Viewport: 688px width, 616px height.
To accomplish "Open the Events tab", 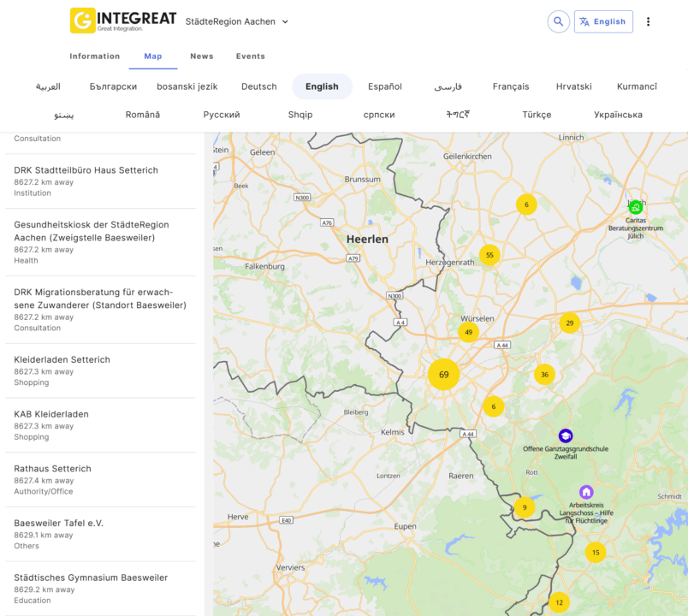I will pyautogui.click(x=251, y=56).
